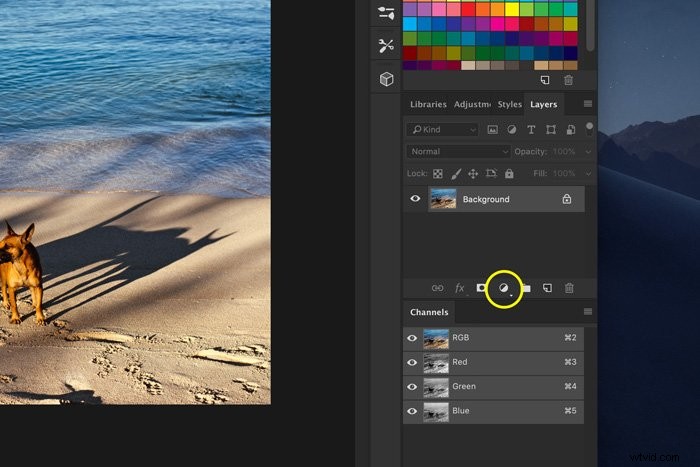
Task: Lock image pixels brush icon
Action: (x=456, y=174)
